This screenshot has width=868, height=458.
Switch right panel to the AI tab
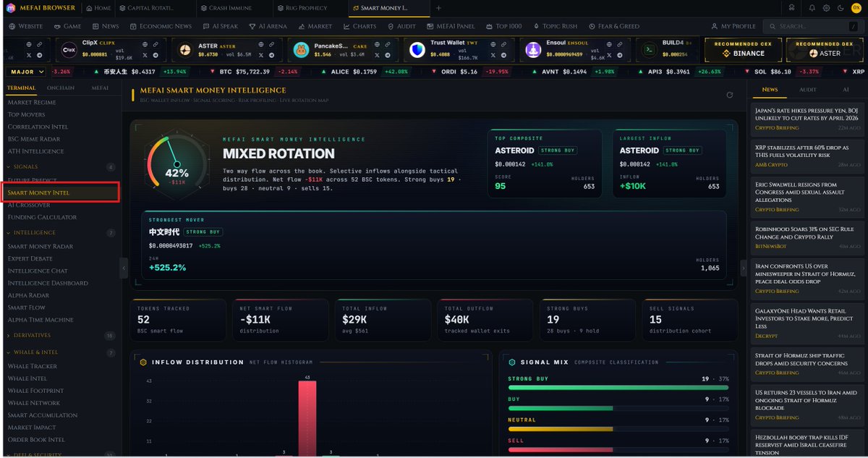coord(846,90)
